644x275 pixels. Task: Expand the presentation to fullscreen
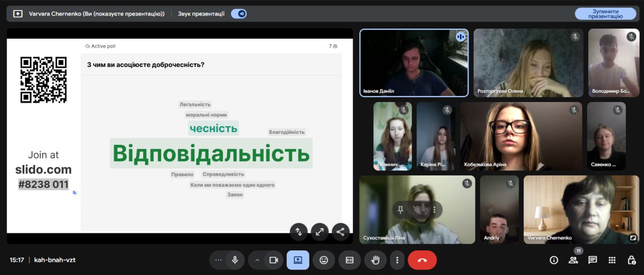click(319, 232)
